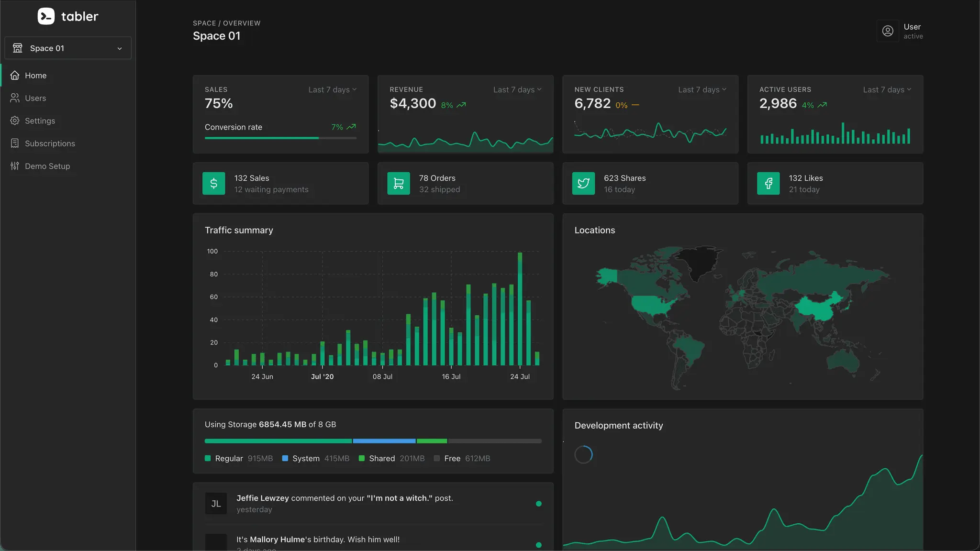Click the tabler logo icon
Screen dimensions: 980x551
pyautogui.click(x=46, y=16)
